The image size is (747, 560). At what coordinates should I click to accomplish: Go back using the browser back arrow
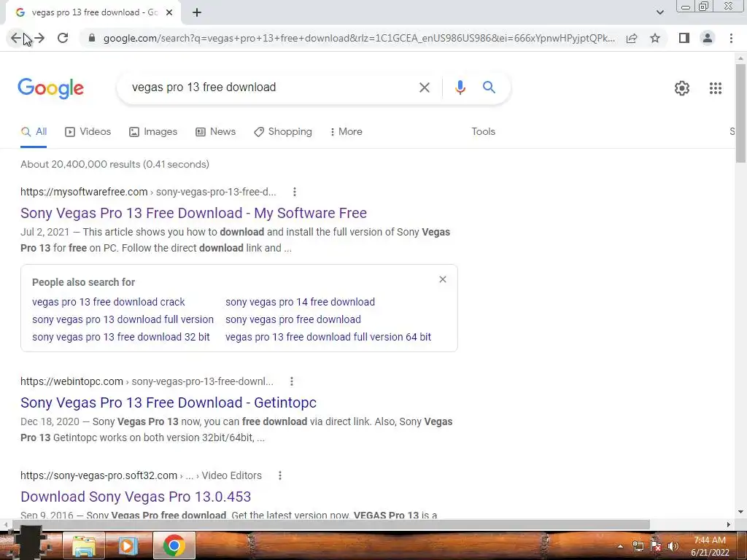tap(16, 38)
